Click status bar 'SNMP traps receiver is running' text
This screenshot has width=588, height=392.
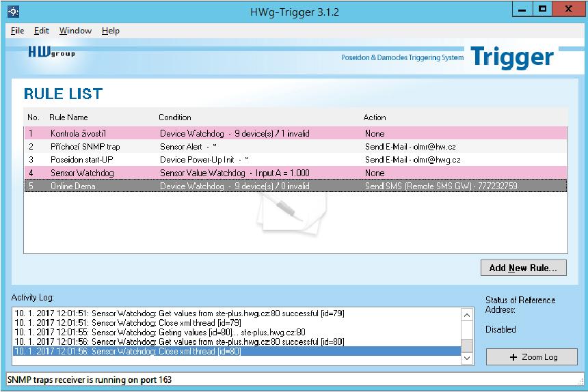tap(90, 380)
